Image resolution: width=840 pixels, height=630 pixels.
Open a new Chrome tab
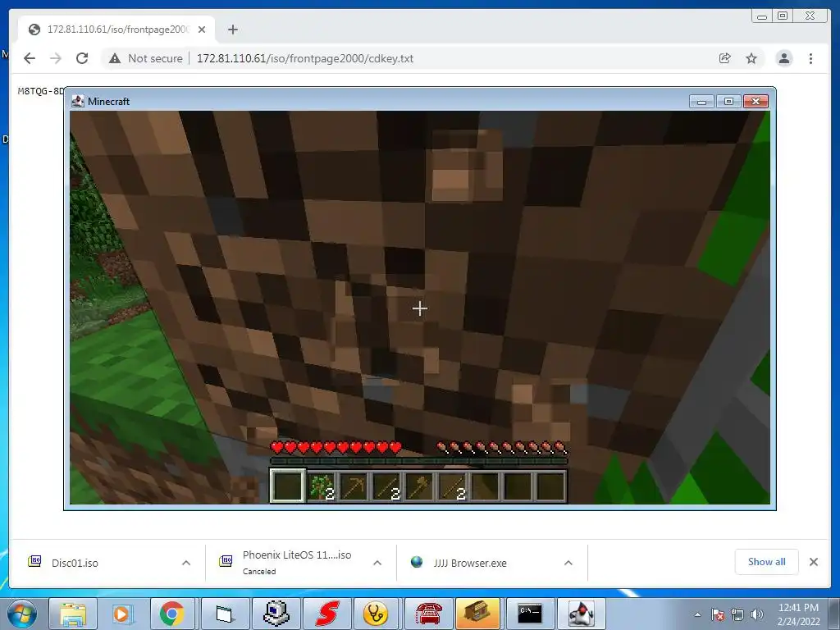[232, 30]
